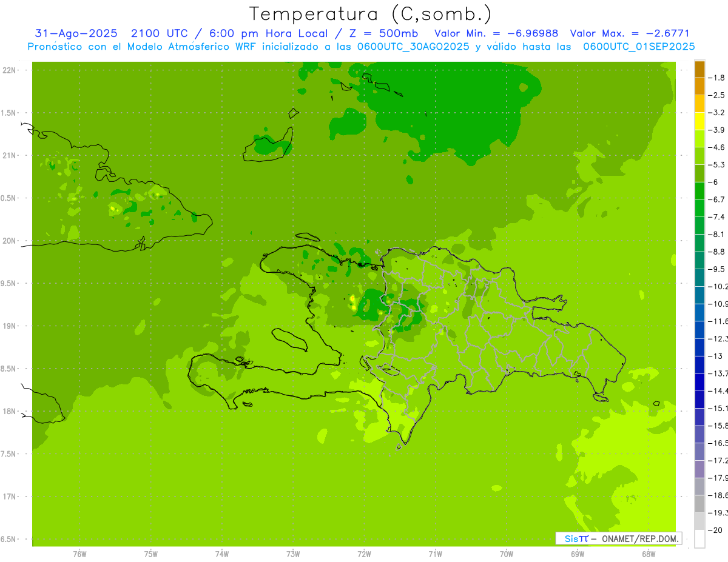Click the '19N' latitude label
This screenshot has height=562, width=728.
(x=10, y=326)
